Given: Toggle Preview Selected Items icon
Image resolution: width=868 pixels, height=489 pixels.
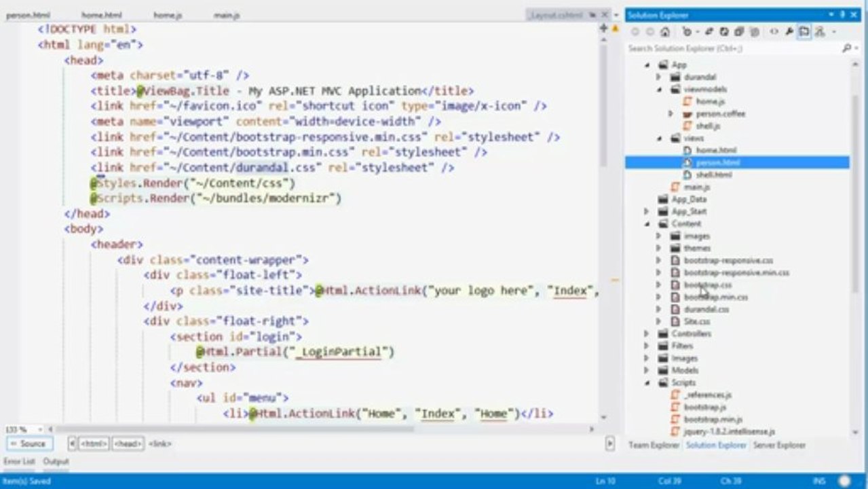Looking at the screenshot, I should click(x=804, y=32).
